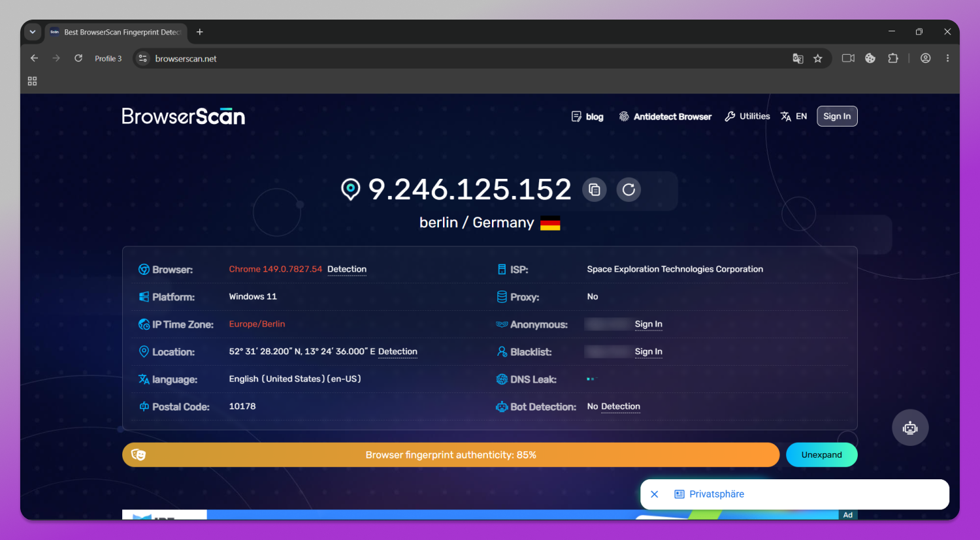Switch to the BrowserScan Fingerprint tab
980x540 pixels.
tap(116, 32)
